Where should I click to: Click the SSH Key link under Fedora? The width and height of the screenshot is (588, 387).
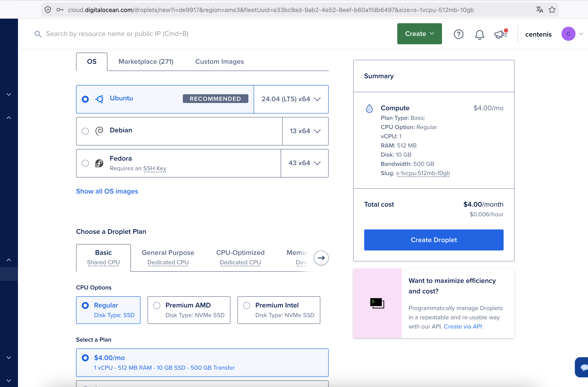155,168
